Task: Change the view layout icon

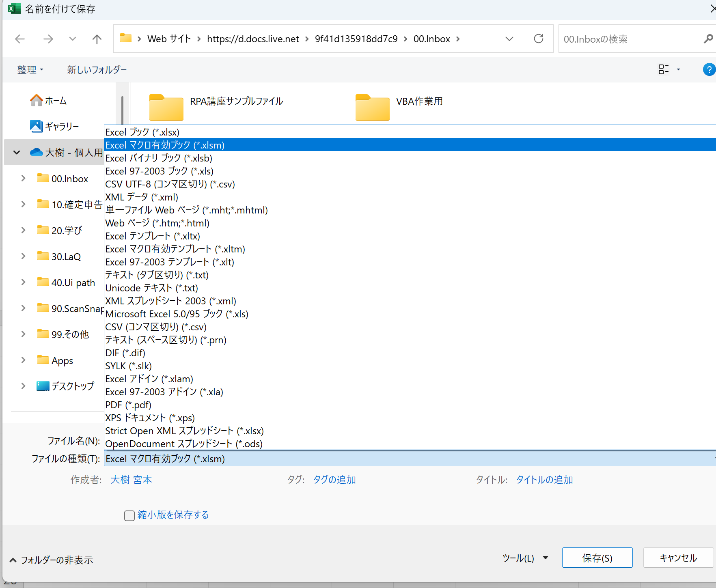Action: click(x=664, y=69)
